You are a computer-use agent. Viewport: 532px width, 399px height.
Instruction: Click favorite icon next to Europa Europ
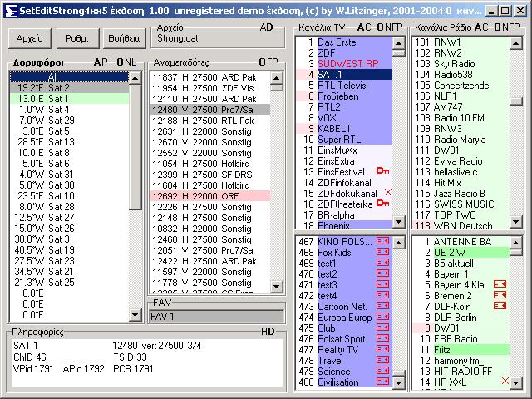pos(382,317)
